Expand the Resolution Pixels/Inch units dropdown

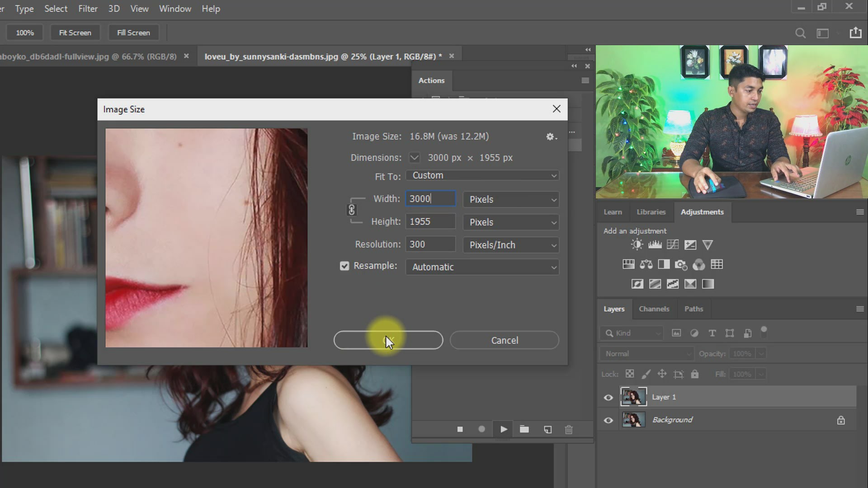(x=511, y=245)
